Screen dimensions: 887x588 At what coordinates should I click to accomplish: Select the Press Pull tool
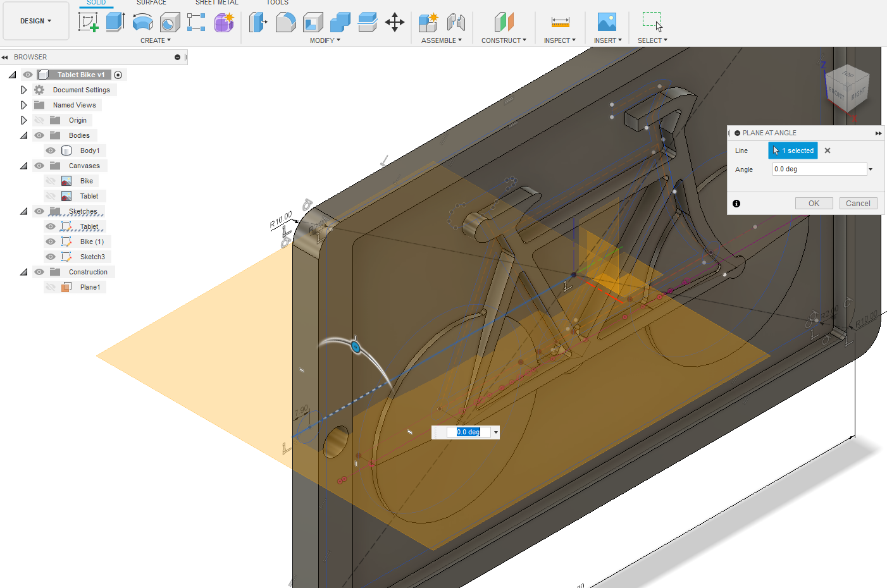click(x=258, y=22)
